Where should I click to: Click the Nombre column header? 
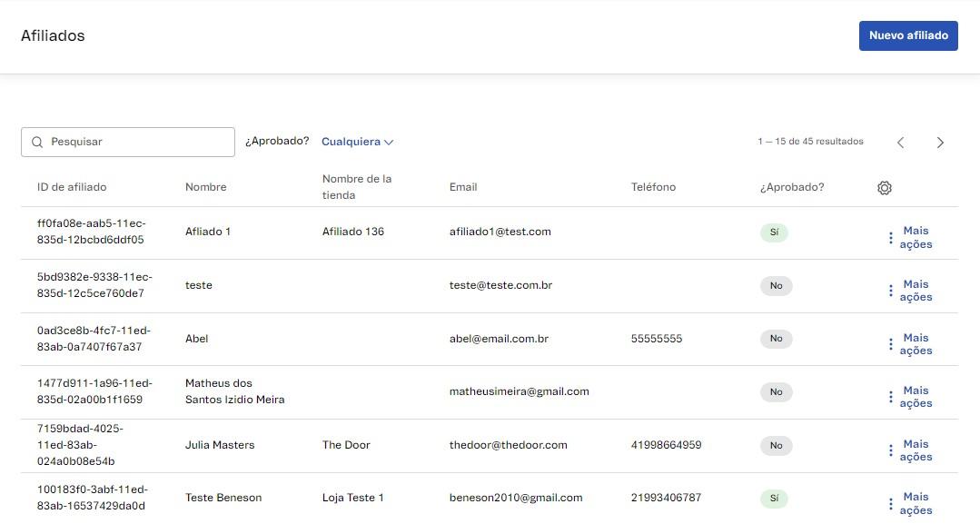tap(206, 187)
